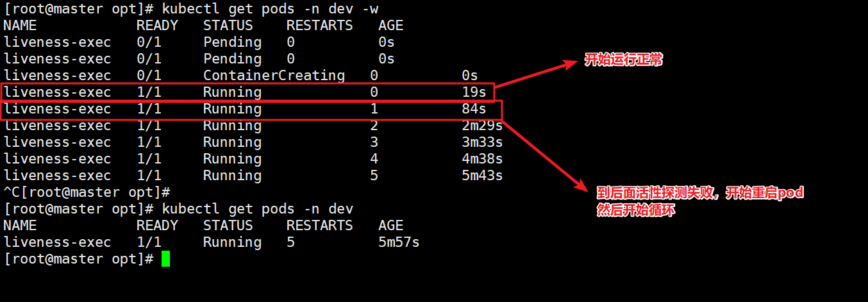The image size is (868, 302).
Task: Click the "^C" interrupt characters
Action: 12,192
